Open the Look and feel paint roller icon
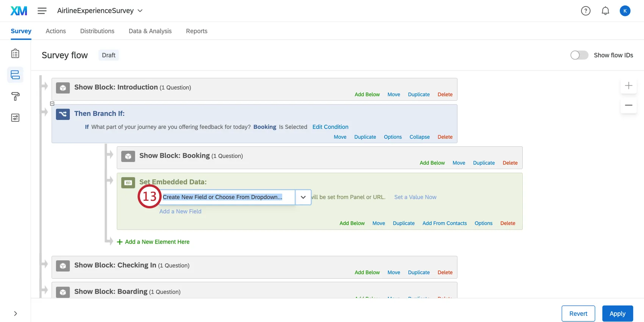Image resolution: width=644 pixels, height=322 pixels. click(x=15, y=96)
